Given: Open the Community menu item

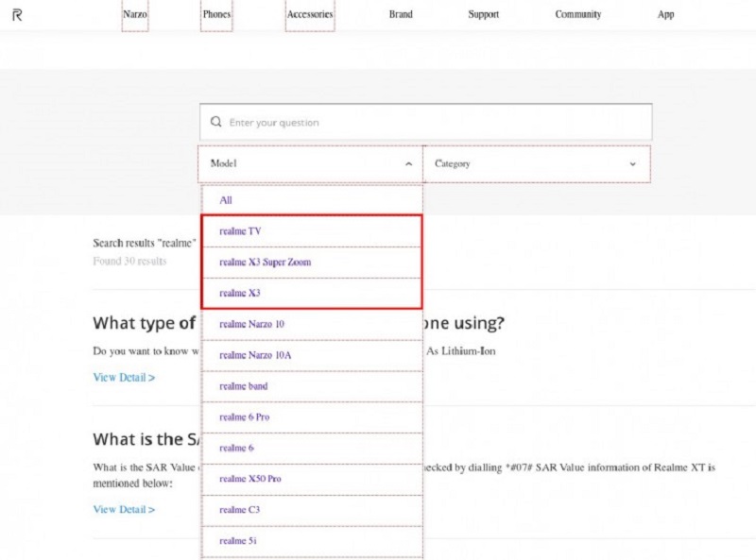Looking at the screenshot, I should click(x=578, y=14).
